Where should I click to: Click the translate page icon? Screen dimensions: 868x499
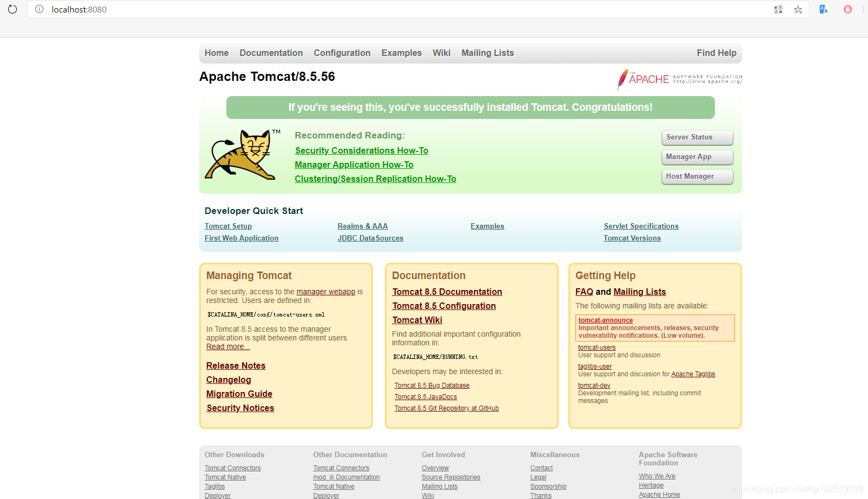(x=778, y=9)
